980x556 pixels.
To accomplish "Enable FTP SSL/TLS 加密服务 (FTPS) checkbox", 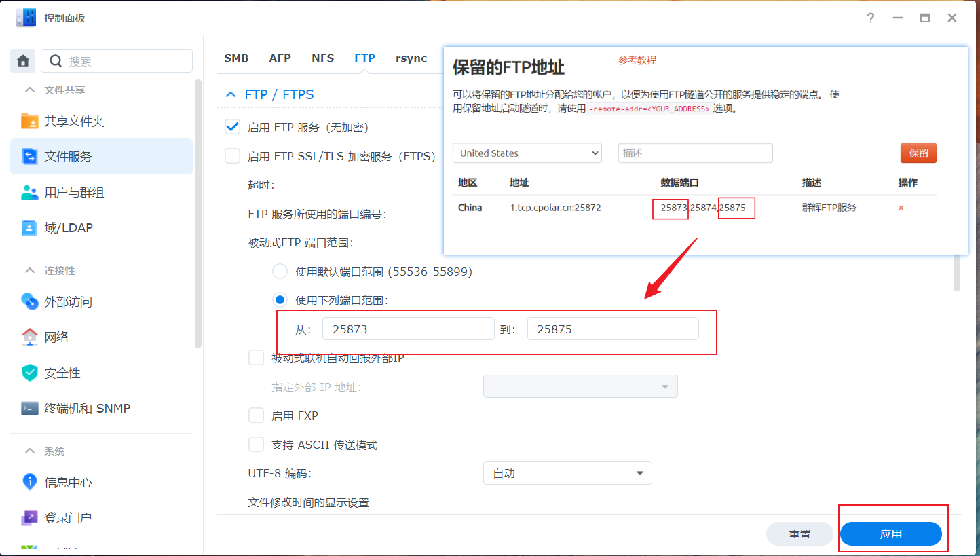I will 233,156.
